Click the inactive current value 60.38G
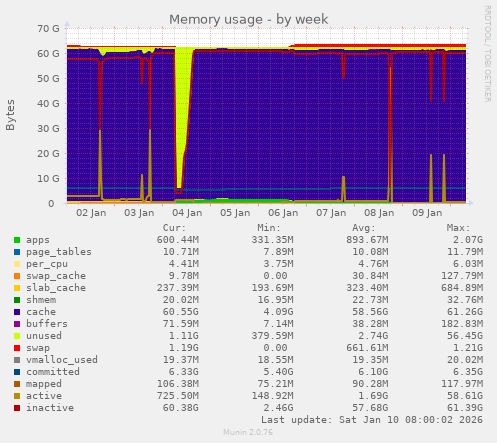This screenshot has width=497, height=443. click(x=181, y=408)
